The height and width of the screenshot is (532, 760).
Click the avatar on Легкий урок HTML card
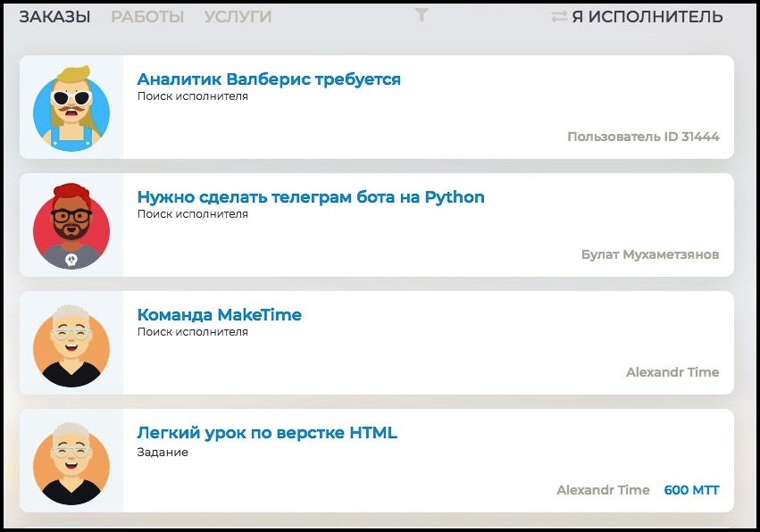point(71,461)
